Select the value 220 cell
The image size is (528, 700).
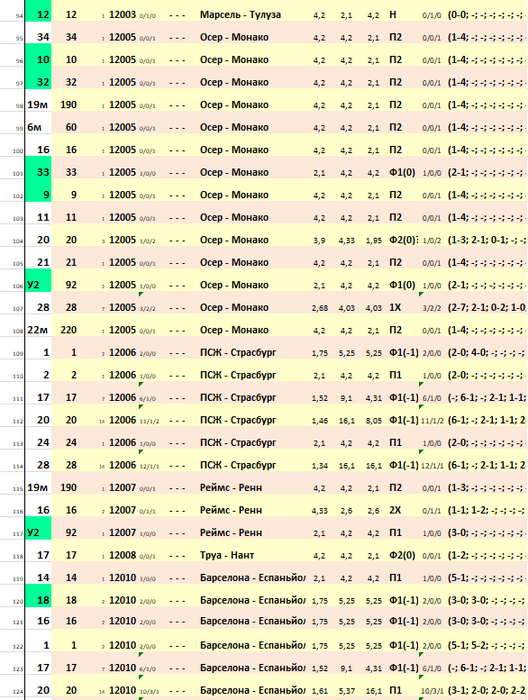[x=68, y=330]
